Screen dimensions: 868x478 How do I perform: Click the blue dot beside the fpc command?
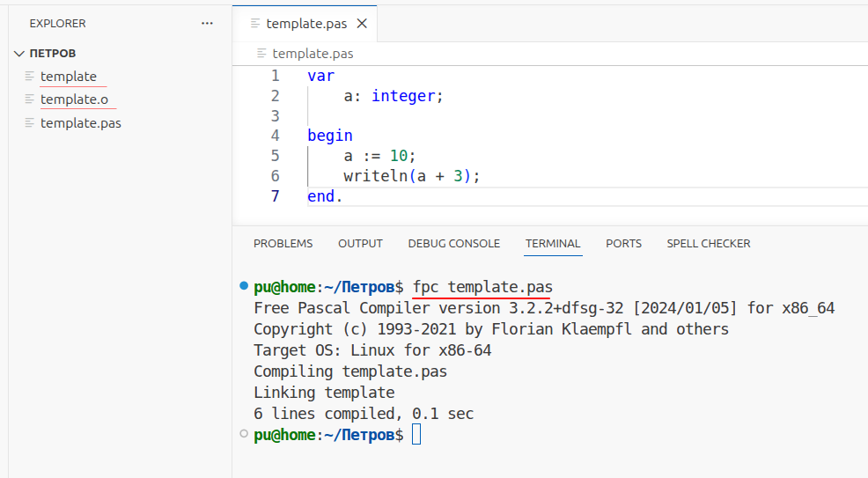coord(244,287)
